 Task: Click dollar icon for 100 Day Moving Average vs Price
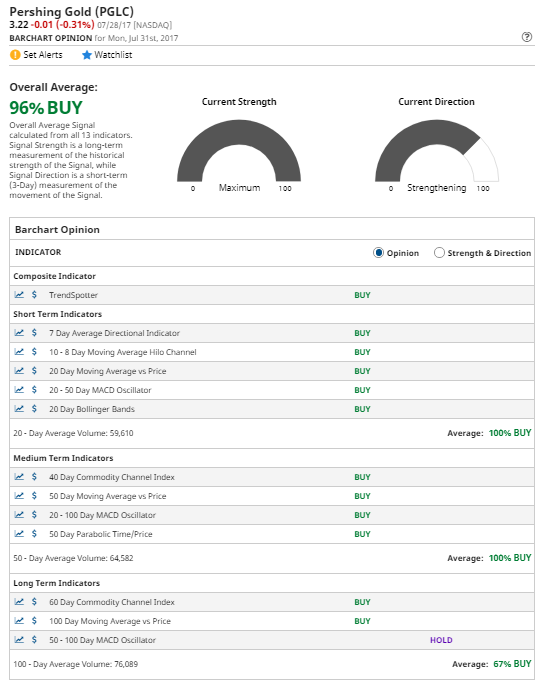(x=34, y=620)
